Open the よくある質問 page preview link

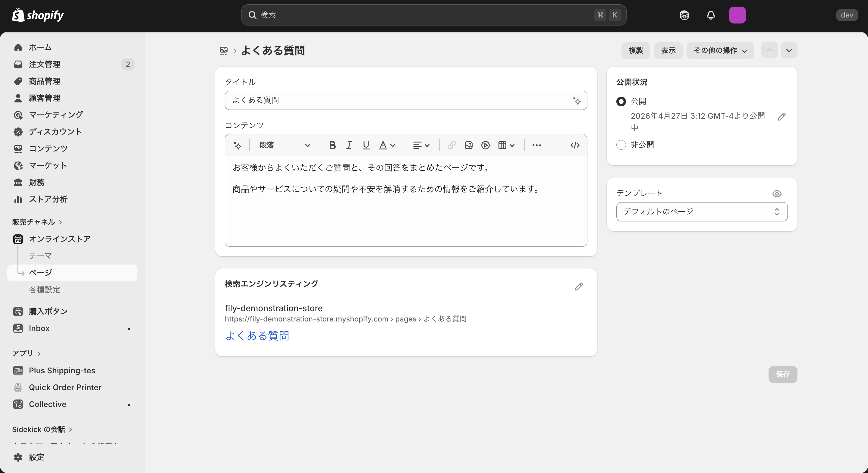pyautogui.click(x=257, y=336)
